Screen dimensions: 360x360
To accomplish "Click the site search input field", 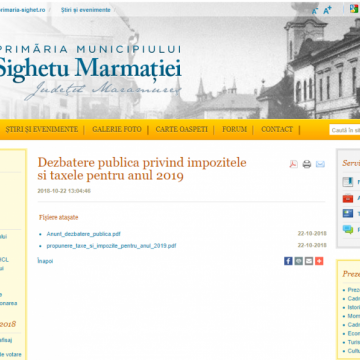I will click(345, 130).
